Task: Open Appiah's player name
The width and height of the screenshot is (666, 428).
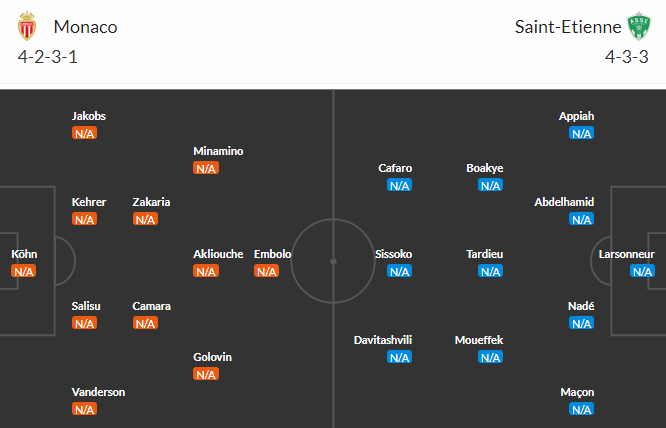Action: (577, 116)
